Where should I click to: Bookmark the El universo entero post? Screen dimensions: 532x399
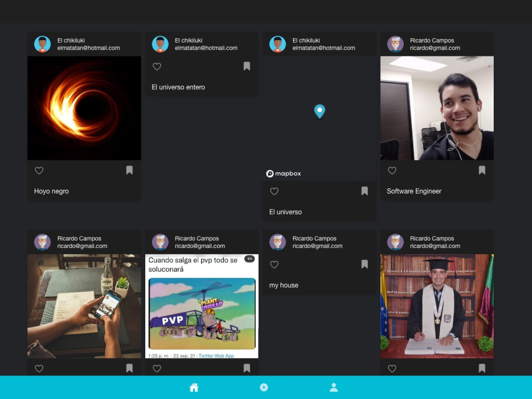(x=247, y=66)
